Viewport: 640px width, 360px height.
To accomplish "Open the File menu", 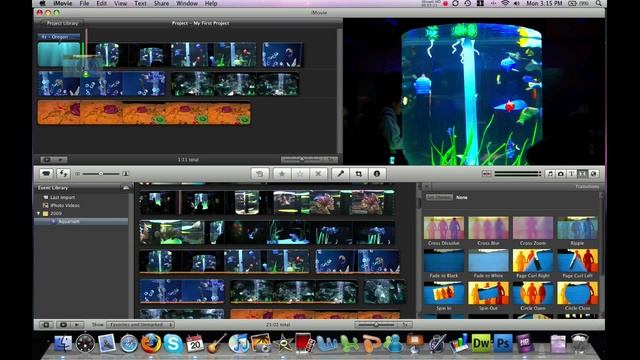I will (84, 3).
